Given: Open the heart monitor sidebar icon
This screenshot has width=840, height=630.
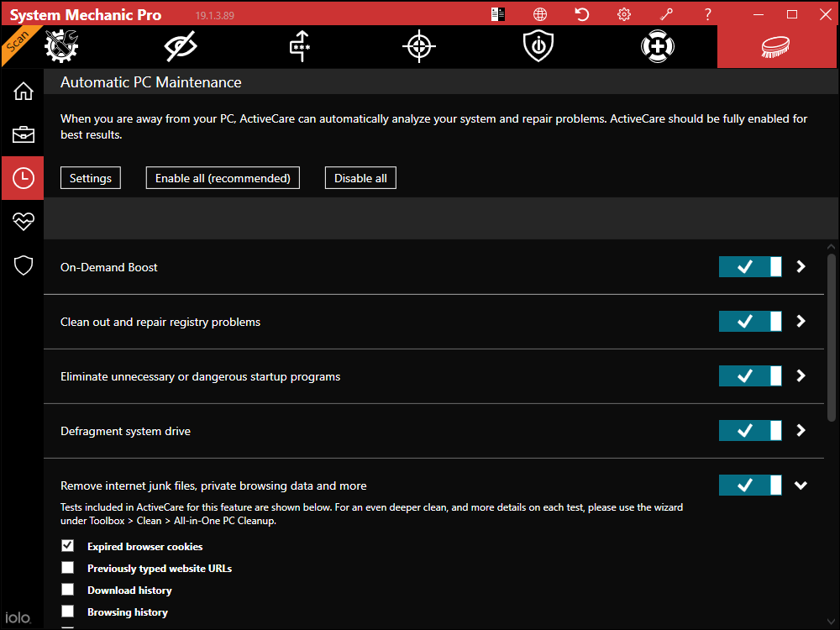Looking at the screenshot, I should pos(23,221).
